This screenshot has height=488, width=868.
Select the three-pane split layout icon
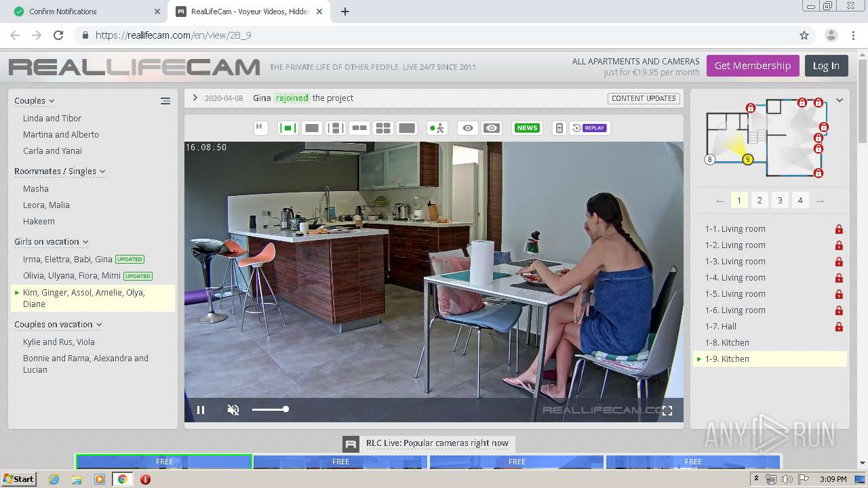pos(336,128)
